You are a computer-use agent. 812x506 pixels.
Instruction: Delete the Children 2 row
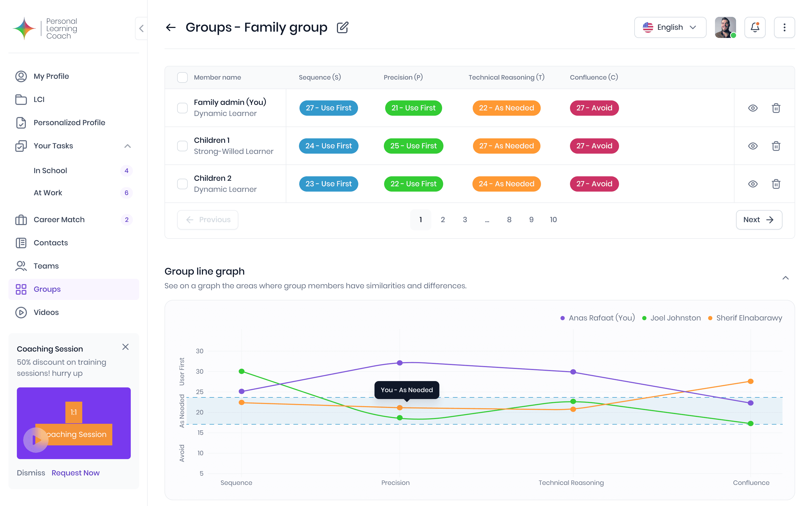pos(776,184)
